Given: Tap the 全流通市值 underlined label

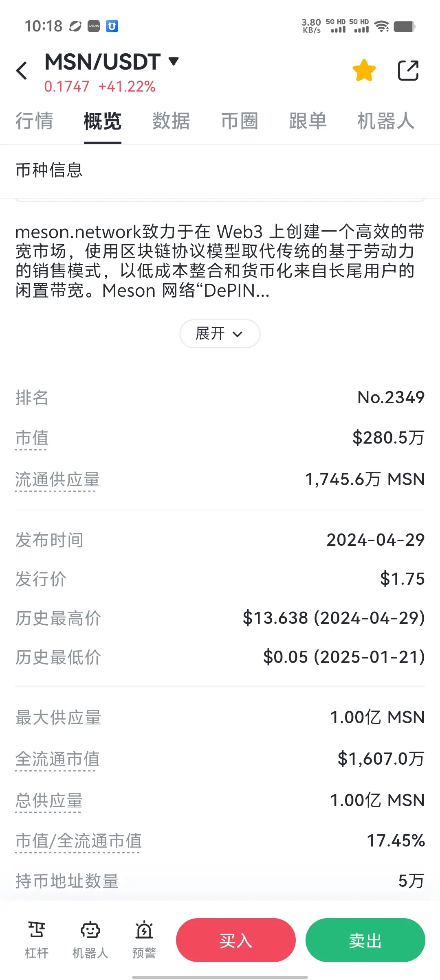Looking at the screenshot, I should 57,759.
